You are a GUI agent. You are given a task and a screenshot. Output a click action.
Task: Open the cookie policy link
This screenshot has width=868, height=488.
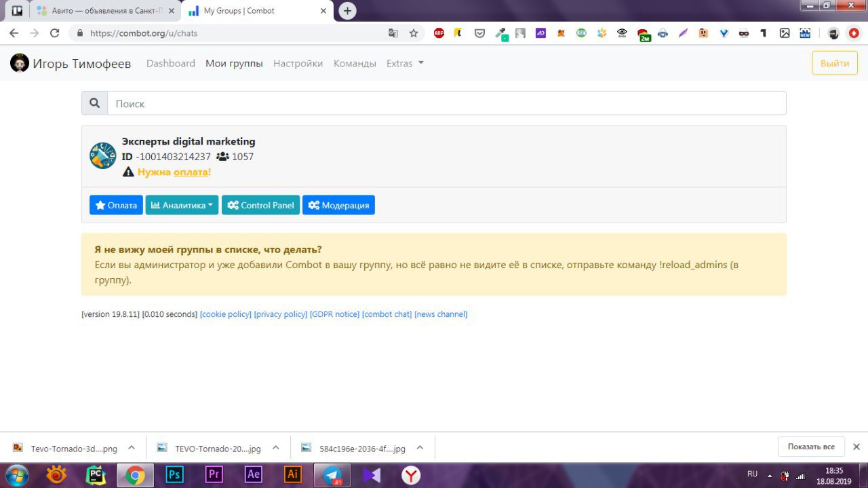[x=226, y=314]
